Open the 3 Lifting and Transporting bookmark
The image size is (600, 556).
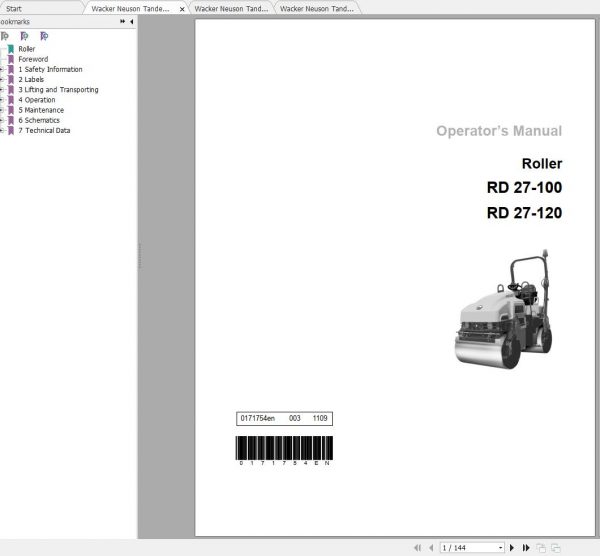[59, 90]
